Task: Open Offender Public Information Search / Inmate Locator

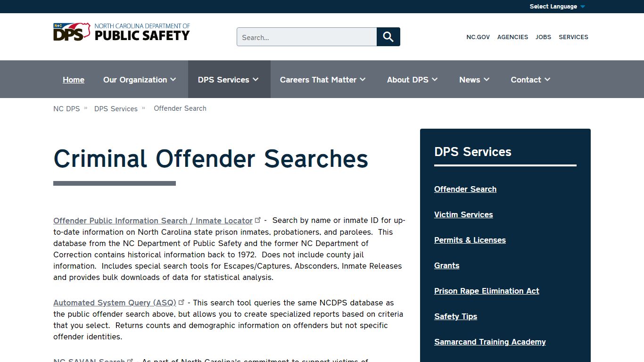Action: tap(153, 221)
